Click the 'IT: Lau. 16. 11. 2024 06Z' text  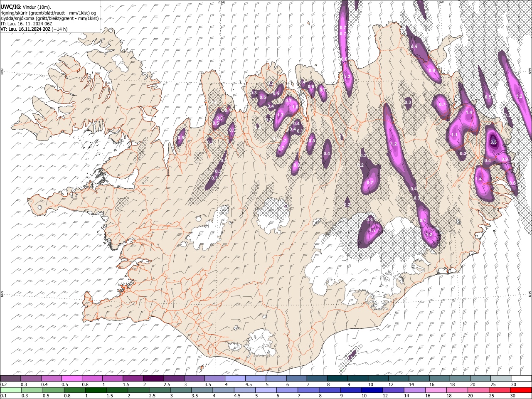(x=26, y=24)
